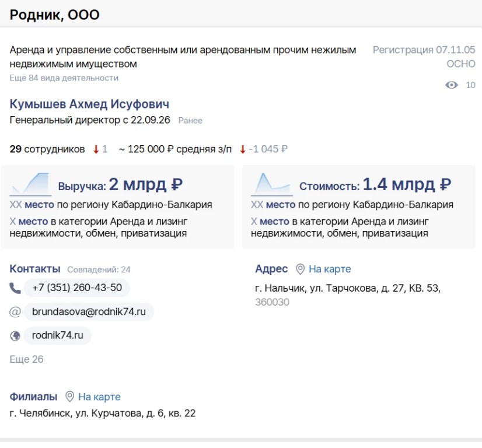Image resolution: width=482 pixels, height=448 pixels.
Task: Click branch address 'г. Челябинск, ул. Курчатова'
Action: click(76, 413)
